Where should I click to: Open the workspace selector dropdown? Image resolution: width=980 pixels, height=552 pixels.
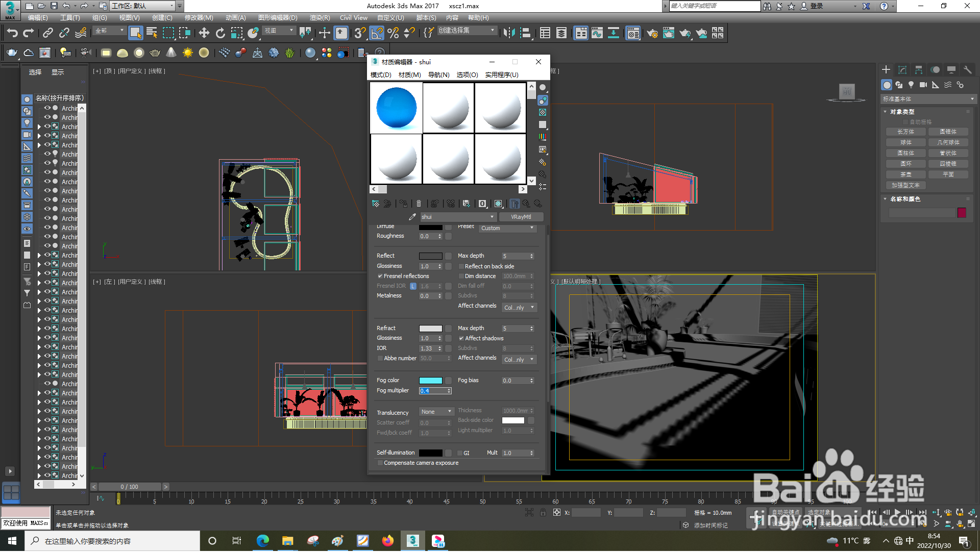pyautogui.click(x=142, y=6)
